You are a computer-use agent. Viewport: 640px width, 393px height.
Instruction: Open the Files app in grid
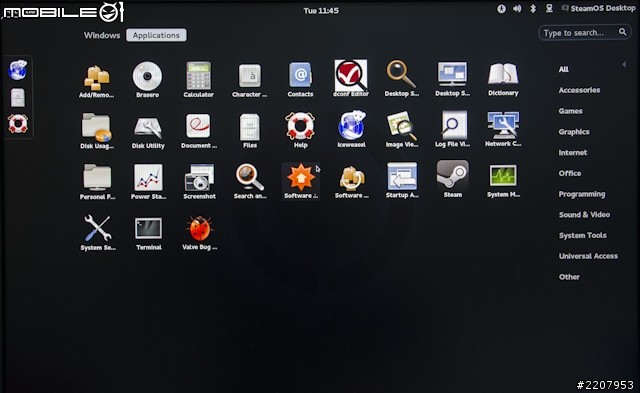click(x=250, y=131)
